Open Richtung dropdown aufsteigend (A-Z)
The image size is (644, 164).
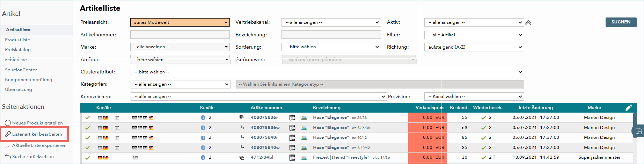[474, 47]
